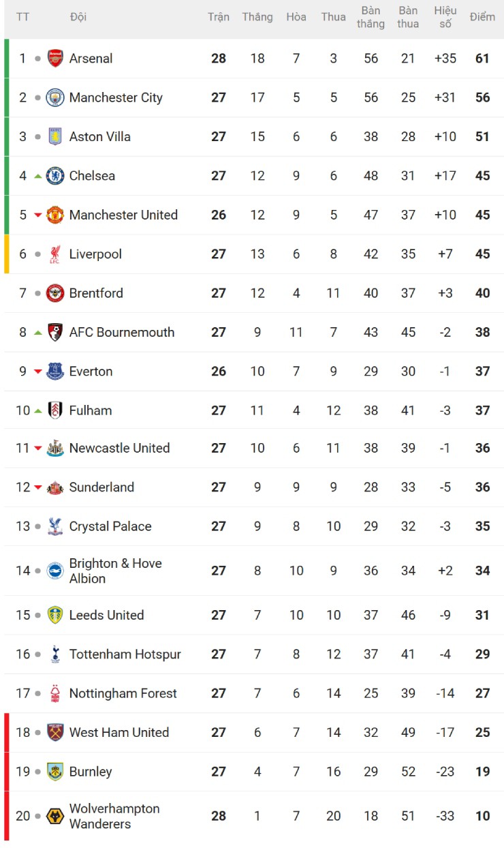
Task: Click the Arsenal club crest icon
Action: [55, 59]
